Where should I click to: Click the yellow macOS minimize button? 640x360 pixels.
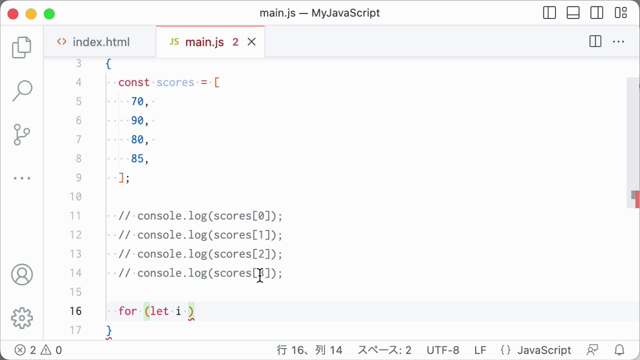[x=31, y=14]
